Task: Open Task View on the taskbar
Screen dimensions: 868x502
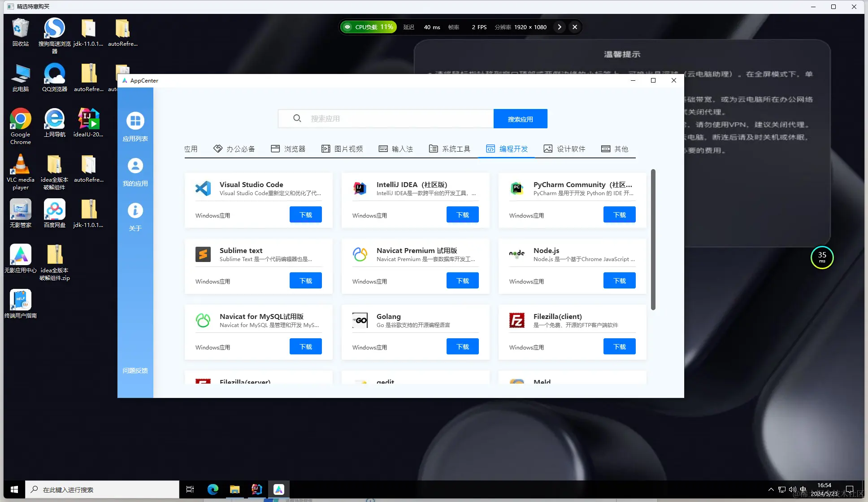Action: pos(190,489)
